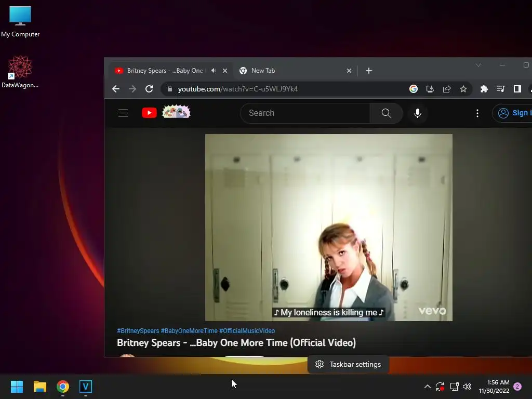Screen dimensions: 532x399
Task: Show hidden tray icons chevron
Action: pyautogui.click(x=428, y=387)
